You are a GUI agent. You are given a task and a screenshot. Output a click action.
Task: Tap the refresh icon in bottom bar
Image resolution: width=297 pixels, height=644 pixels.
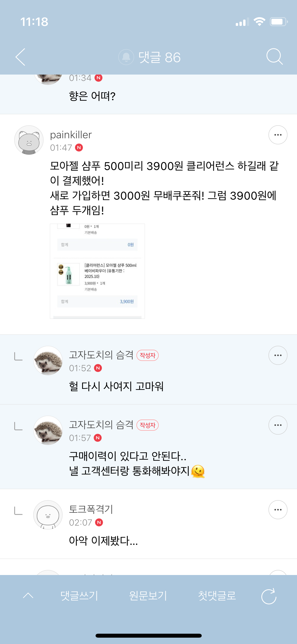(x=268, y=596)
